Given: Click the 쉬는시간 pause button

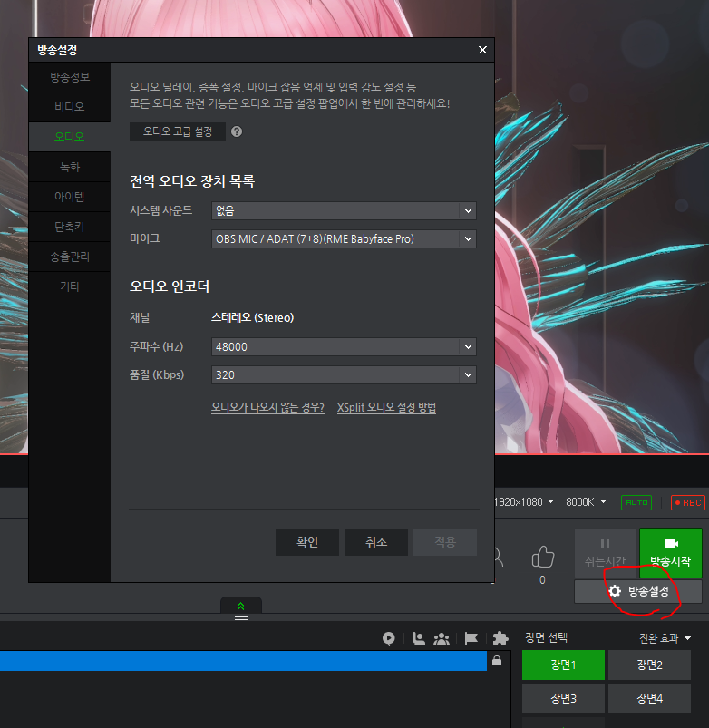Looking at the screenshot, I should pos(605,552).
